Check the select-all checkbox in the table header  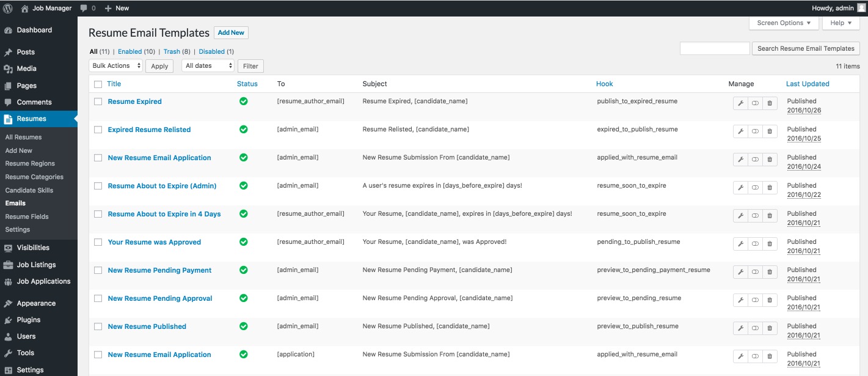(x=98, y=84)
